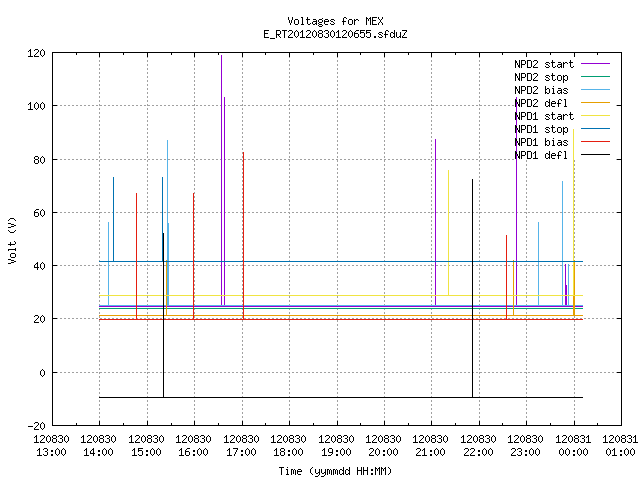This screenshot has width=640, height=480.
Task: Pick the purple NPD2 start legend line
Action: [x=596, y=64]
